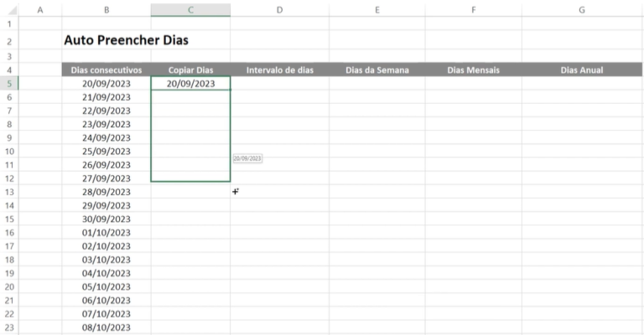Select column C header
This screenshot has width=644, height=335.
tap(190, 9)
